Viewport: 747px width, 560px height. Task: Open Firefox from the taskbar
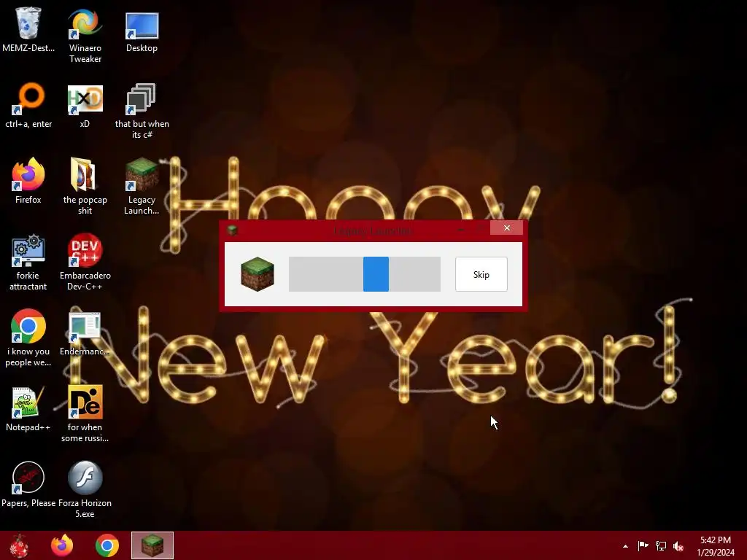click(63, 545)
